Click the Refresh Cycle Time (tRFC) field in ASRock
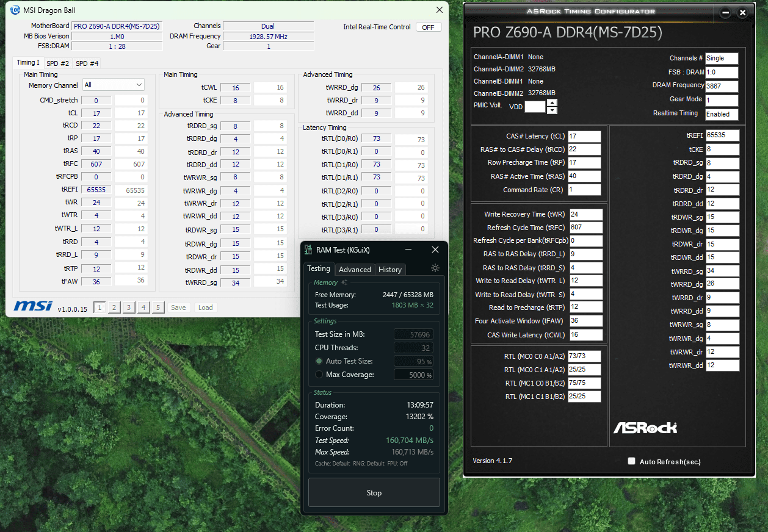768x532 pixels. click(585, 228)
